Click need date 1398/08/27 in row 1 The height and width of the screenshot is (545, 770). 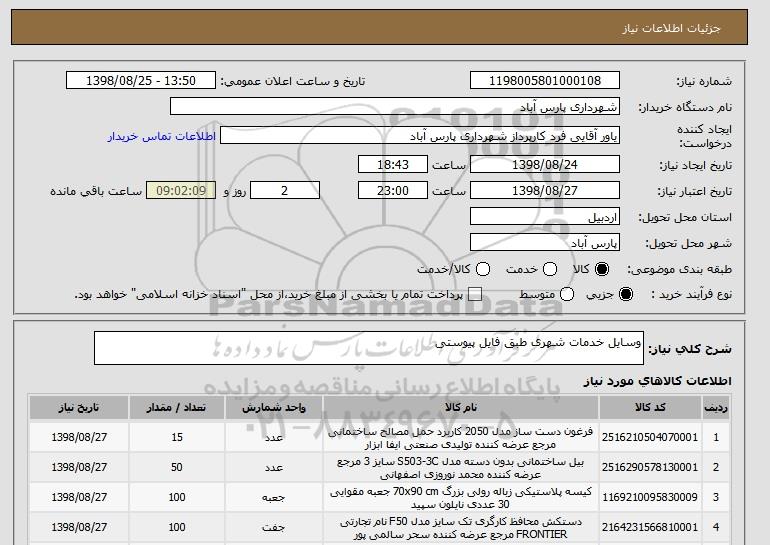tap(79, 437)
